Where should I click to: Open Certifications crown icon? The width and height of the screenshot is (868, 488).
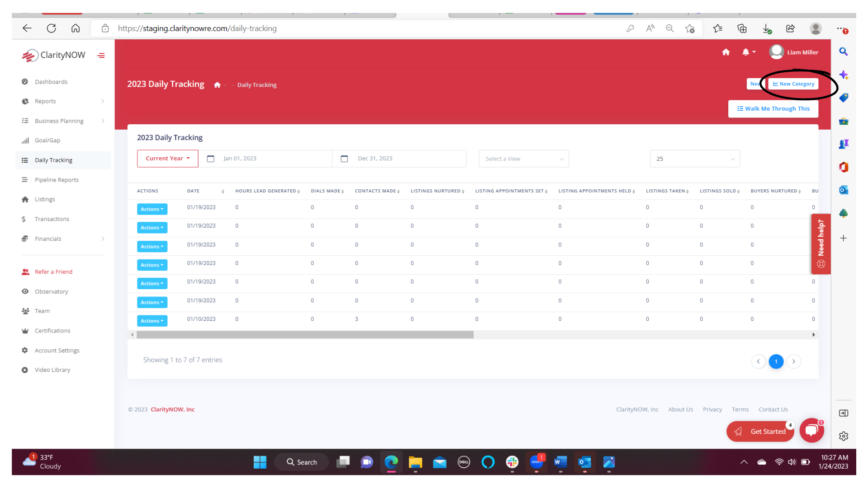25,331
